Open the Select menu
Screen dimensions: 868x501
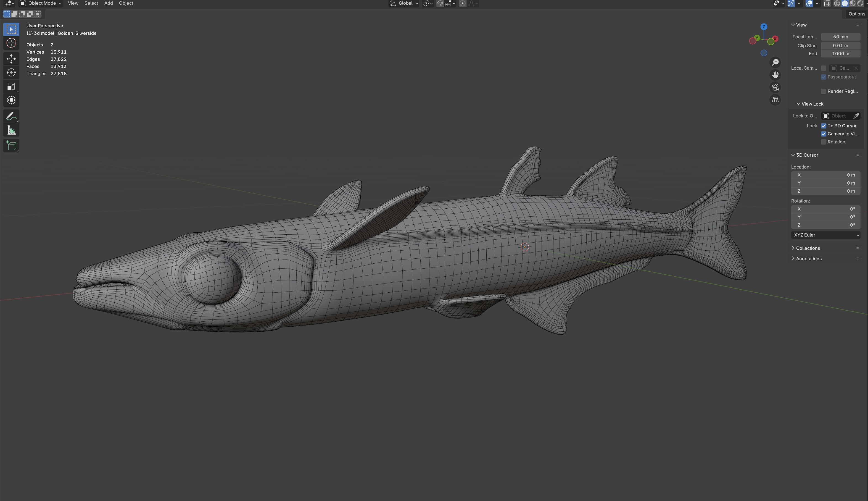[x=91, y=3]
